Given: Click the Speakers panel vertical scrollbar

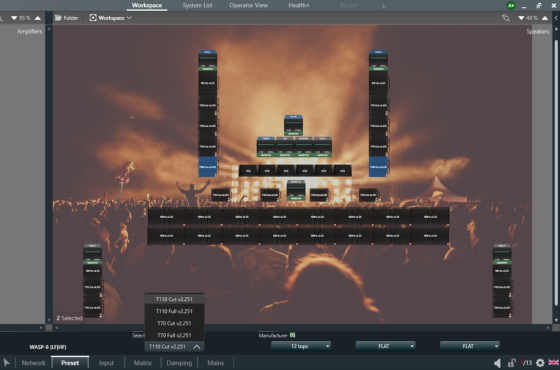Looking at the screenshot, I should [x=556, y=173].
